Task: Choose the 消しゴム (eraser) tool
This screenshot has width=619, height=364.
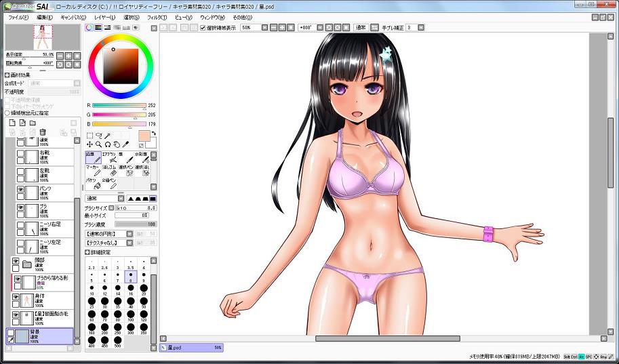Action: click(111, 171)
